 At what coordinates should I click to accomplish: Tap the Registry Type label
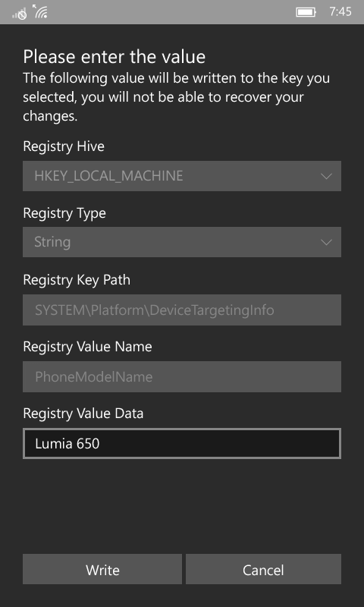(x=64, y=213)
